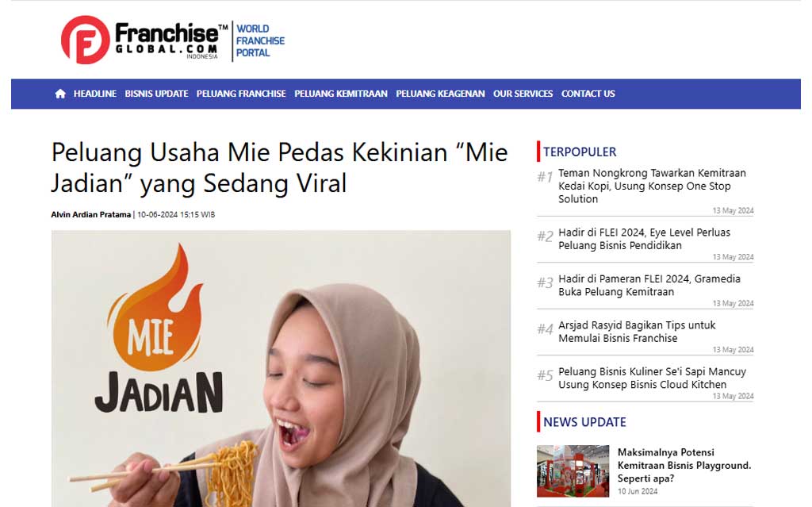The height and width of the screenshot is (507, 812).
Task: Click the home icon in navigation bar
Action: 60,94
